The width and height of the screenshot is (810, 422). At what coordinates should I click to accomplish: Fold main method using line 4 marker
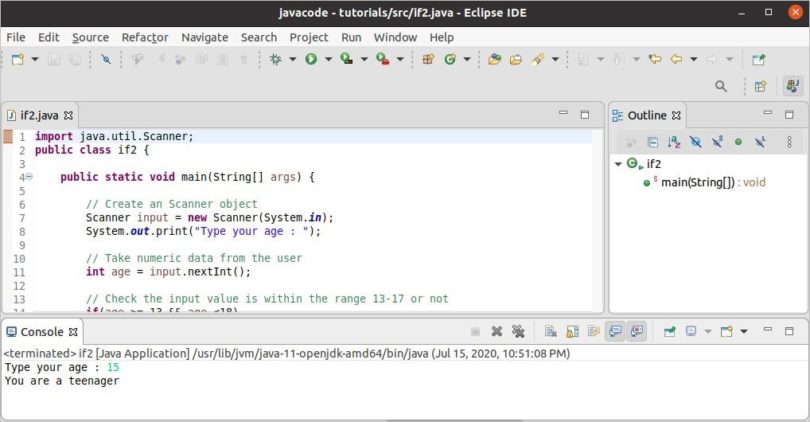29,177
